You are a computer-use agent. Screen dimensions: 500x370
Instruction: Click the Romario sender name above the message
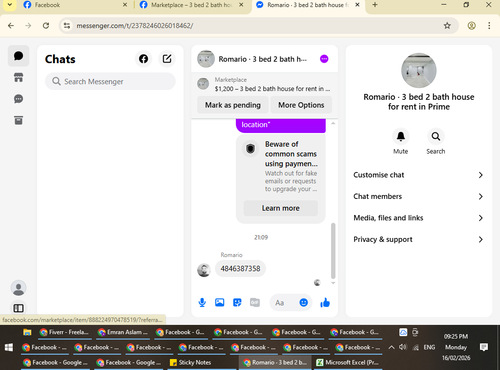[x=231, y=255]
